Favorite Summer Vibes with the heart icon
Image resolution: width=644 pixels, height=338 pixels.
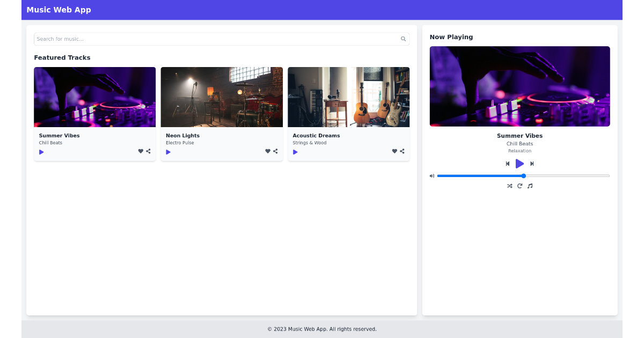pyautogui.click(x=141, y=151)
